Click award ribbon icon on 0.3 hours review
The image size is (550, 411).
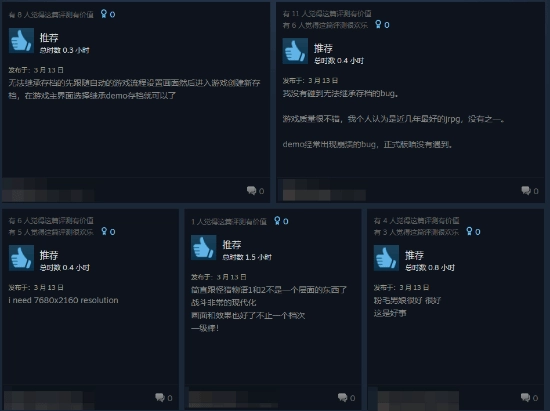pyautogui.click(x=104, y=14)
